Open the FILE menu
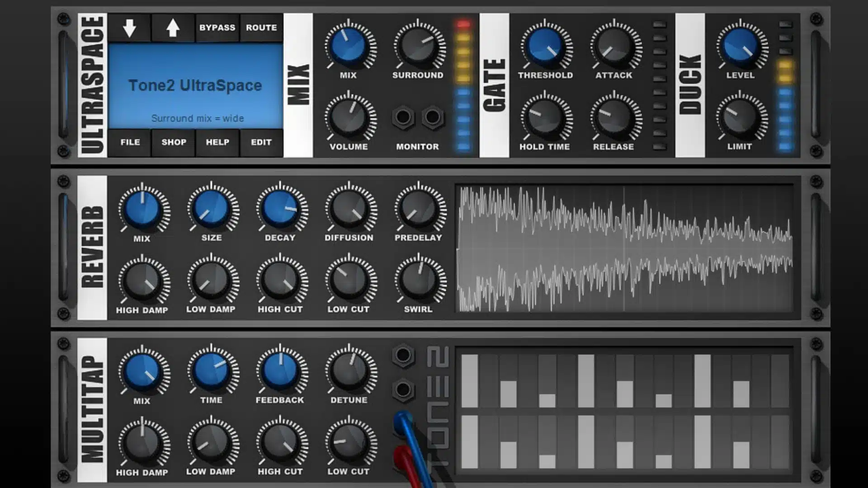 pyautogui.click(x=130, y=142)
